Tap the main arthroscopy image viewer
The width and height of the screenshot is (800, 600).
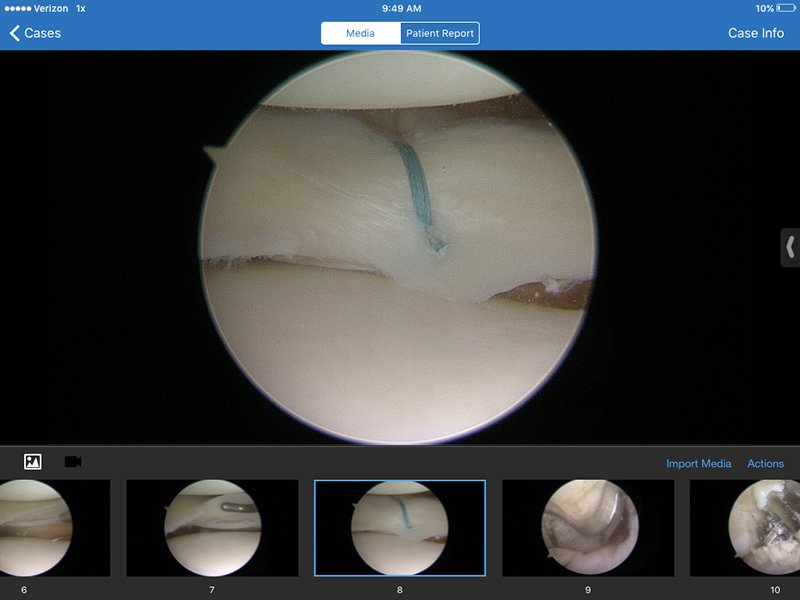(398, 247)
